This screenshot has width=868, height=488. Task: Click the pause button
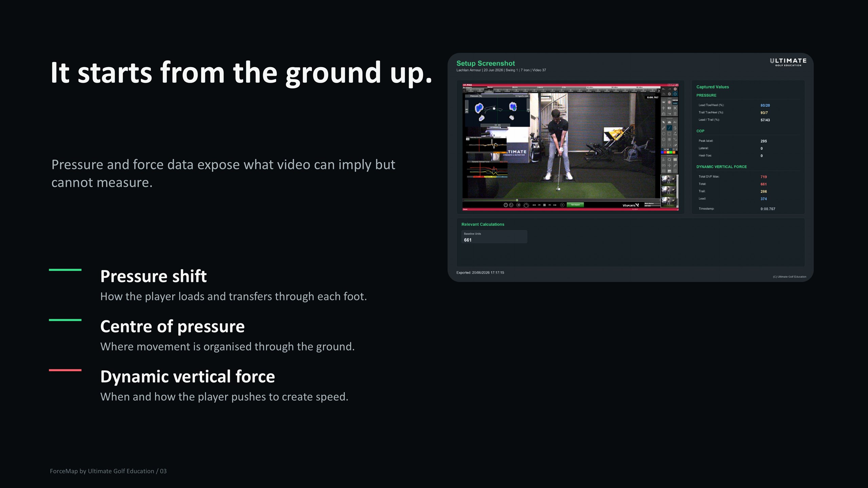(x=545, y=205)
